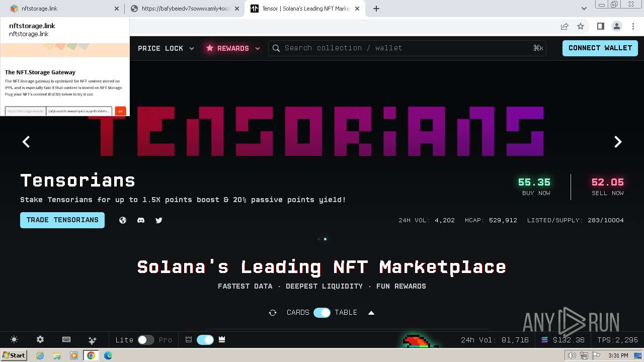Open media player from taskbar
644x362 pixels.
[74, 355]
